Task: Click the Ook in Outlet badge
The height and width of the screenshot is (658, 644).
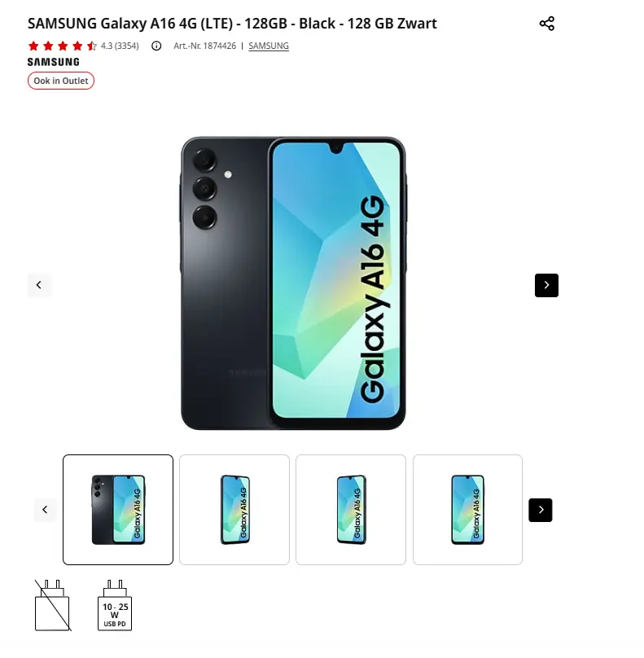Action: coord(61,81)
